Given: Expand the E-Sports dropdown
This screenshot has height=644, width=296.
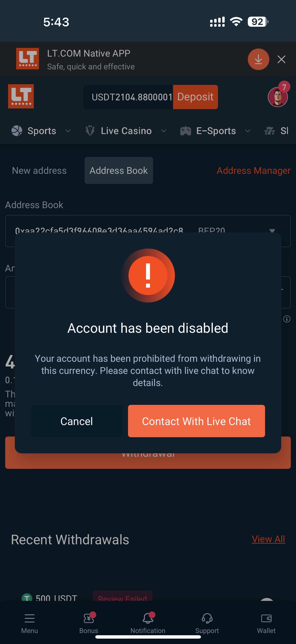Looking at the screenshot, I should (248, 131).
